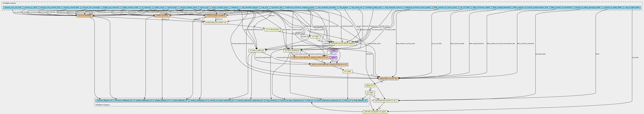The image size is (644, 114).
Task: Click the vep_plugins input node
Action: click(x=344, y=8)
